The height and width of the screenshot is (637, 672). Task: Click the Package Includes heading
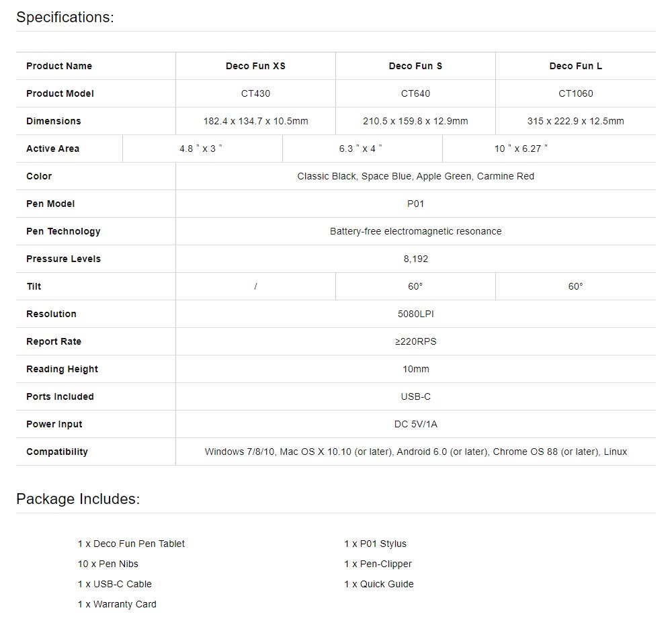tap(78, 499)
